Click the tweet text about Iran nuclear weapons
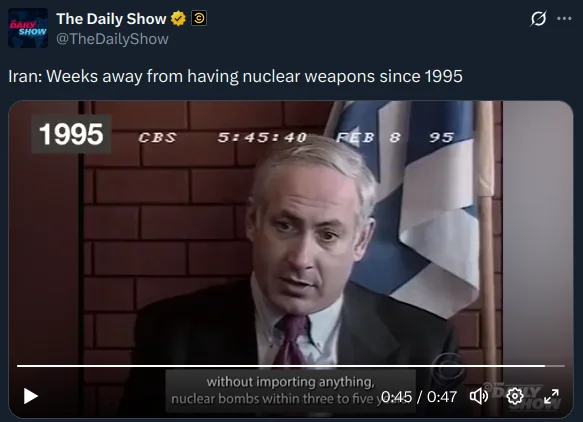 coord(235,76)
